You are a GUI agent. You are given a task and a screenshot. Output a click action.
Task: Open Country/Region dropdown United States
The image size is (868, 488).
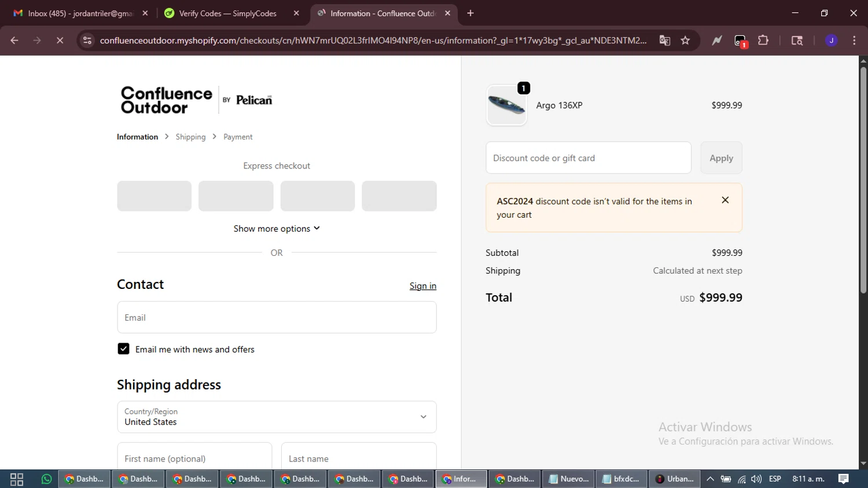coord(277,417)
